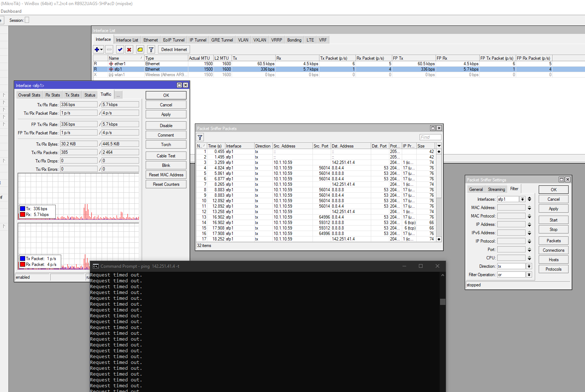Click the red Rx Packet color swatch in legend

click(x=23, y=264)
